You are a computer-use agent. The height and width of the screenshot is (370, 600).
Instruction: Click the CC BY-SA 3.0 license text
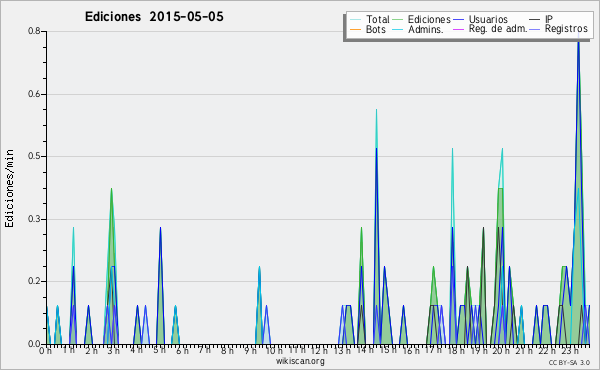coord(569,363)
